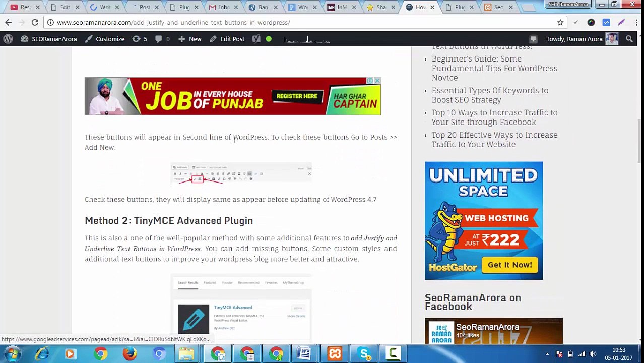This screenshot has height=363, width=644.
Task: Open Customize in the WordPress admin bar
Action: pyautogui.click(x=105, y=39)
